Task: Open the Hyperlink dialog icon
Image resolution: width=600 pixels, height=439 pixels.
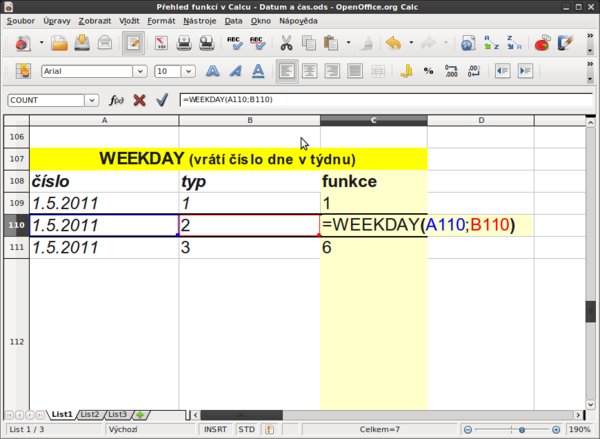Action: [468, 43]
